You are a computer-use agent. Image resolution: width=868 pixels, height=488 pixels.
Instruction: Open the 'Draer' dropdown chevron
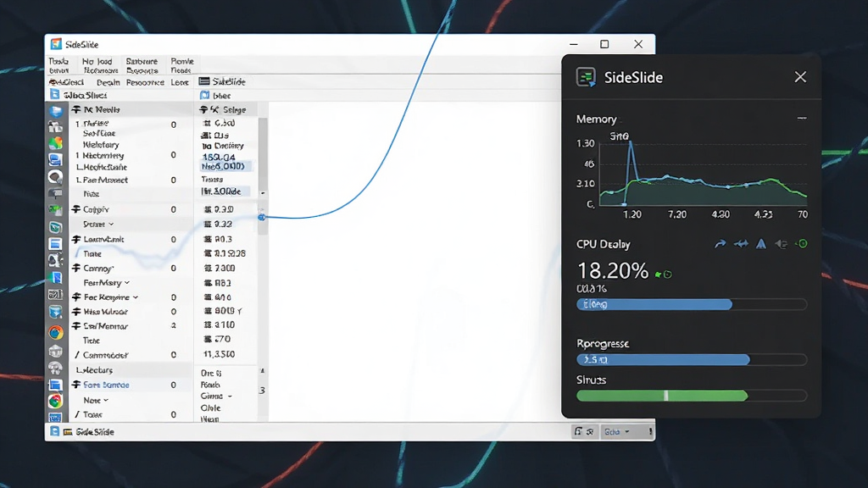111,224
